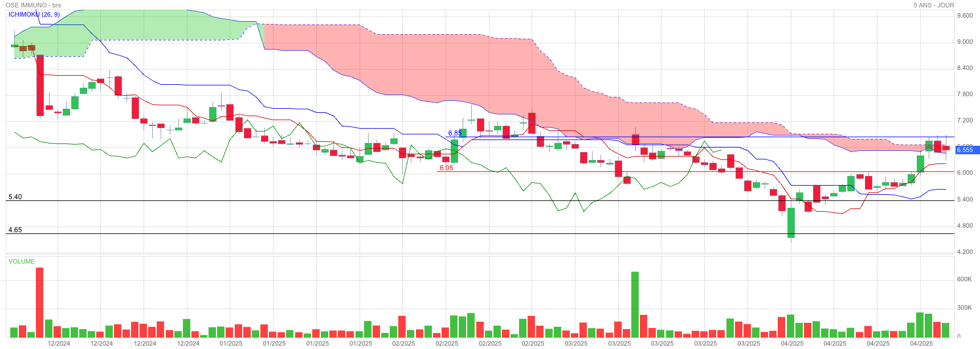Click the 8.400 price axis value
Viewport: 980px width, 349px height.
point(965,68)
